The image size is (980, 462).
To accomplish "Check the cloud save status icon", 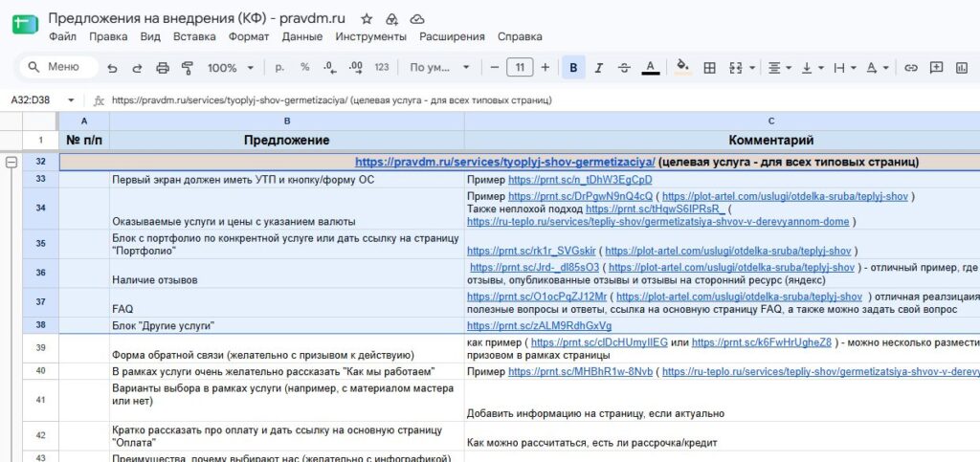I will coord(417,19).
